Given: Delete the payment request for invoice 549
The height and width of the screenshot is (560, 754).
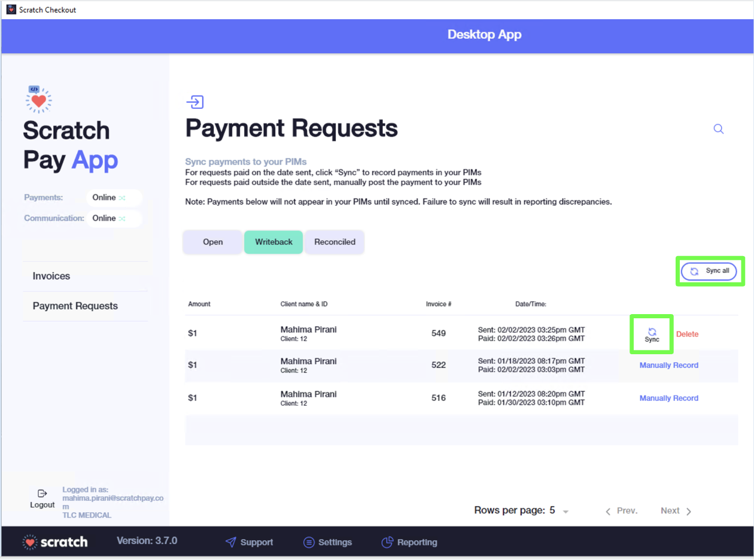Looking at the screenshot, I should (x=687, y=334).
